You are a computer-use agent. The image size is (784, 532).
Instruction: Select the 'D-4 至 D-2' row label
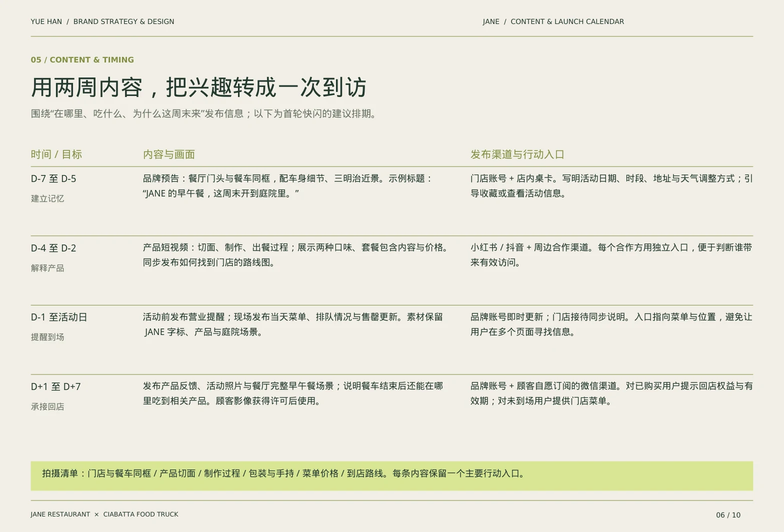tap(53, 248)
